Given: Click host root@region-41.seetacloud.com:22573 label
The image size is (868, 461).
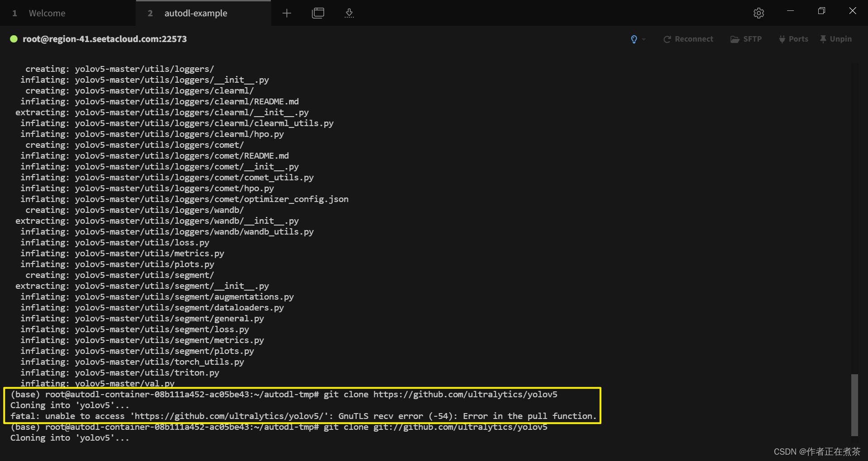Looking at the screenshot, I should [104, 39].
